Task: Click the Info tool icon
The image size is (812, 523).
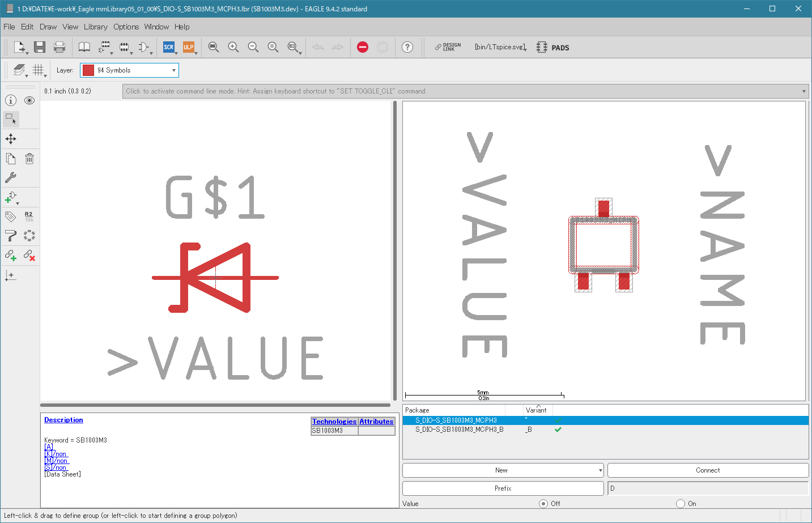Action: [11, 100]
